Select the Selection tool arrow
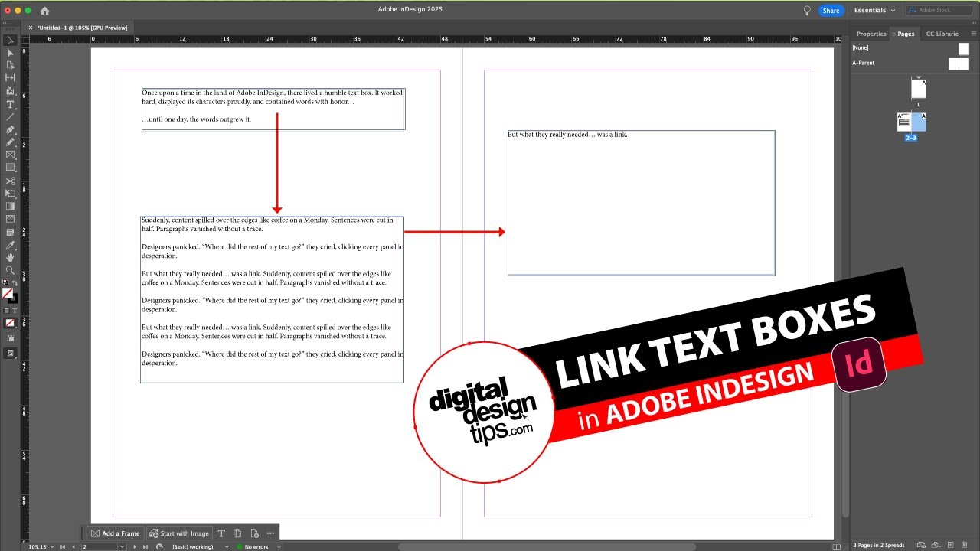Image resolution: width=980 pixels, height=551 pixels. click(x=10, y=41)
